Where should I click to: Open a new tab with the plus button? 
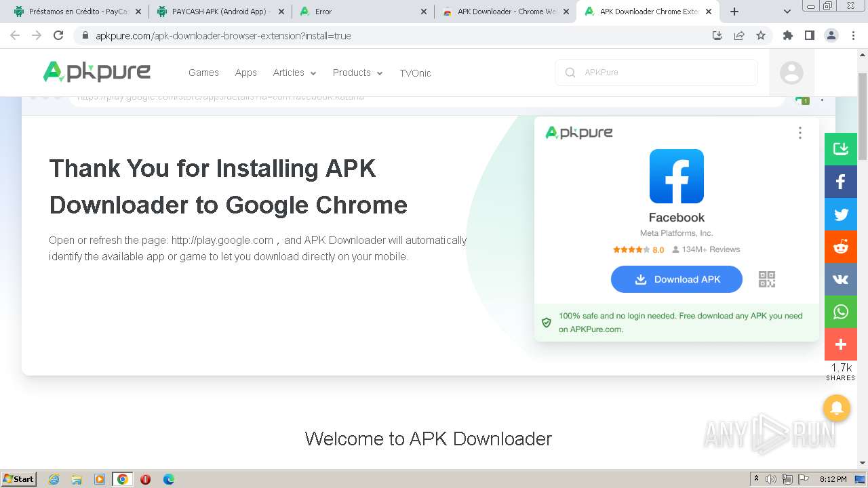click(734, 12)
